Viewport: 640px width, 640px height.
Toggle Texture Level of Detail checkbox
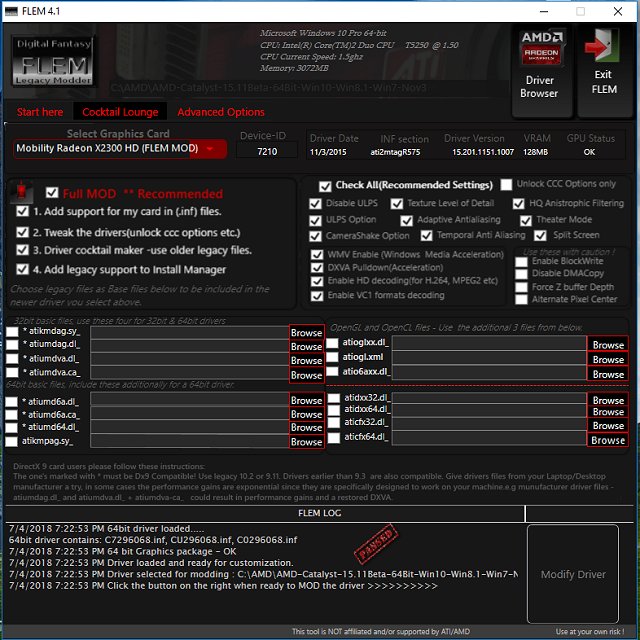396,203
